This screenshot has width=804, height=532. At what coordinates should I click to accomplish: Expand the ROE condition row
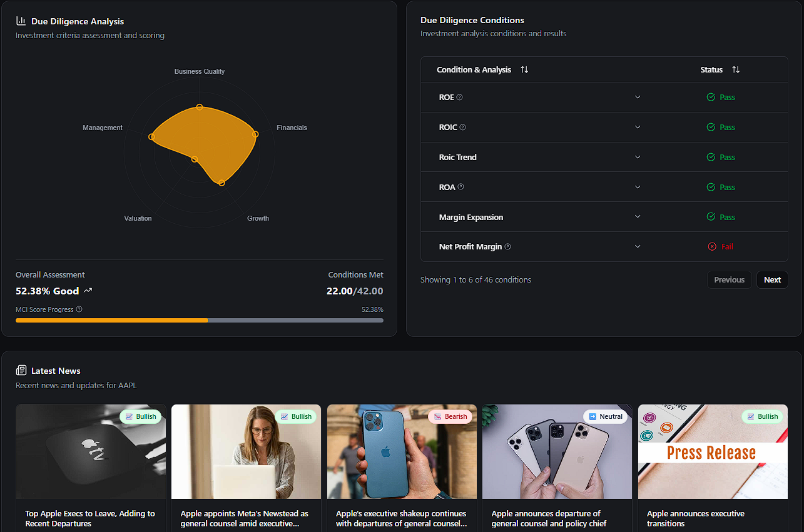[638, 97]
